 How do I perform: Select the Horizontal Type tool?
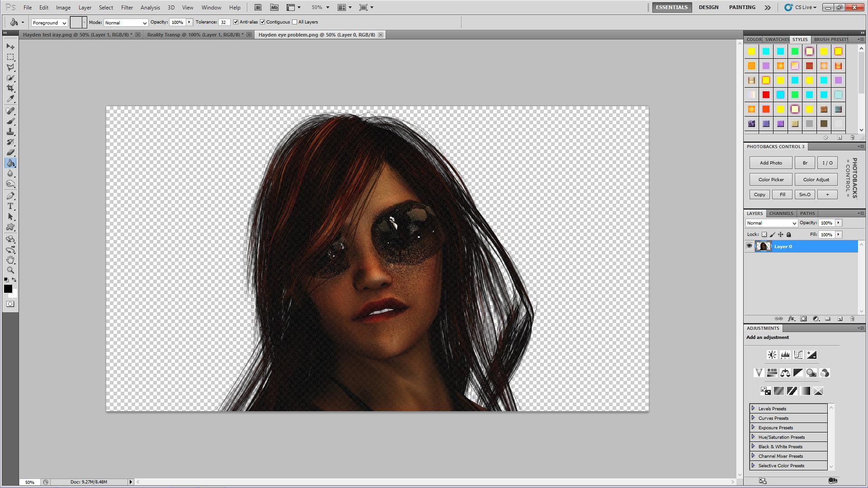[10, 206]
